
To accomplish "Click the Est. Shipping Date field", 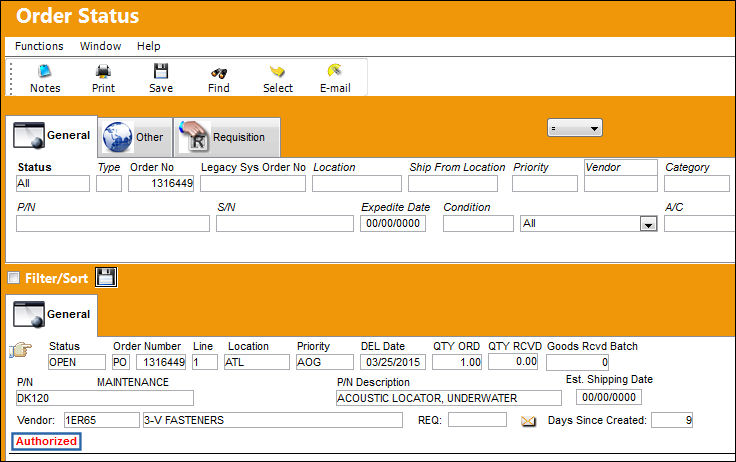I will point(609,397).
